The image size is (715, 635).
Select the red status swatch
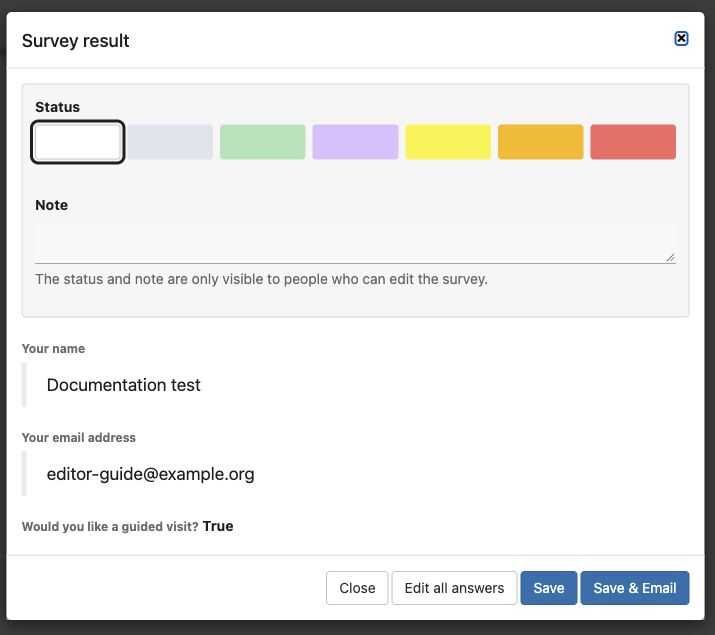click(x=633, y=142)
